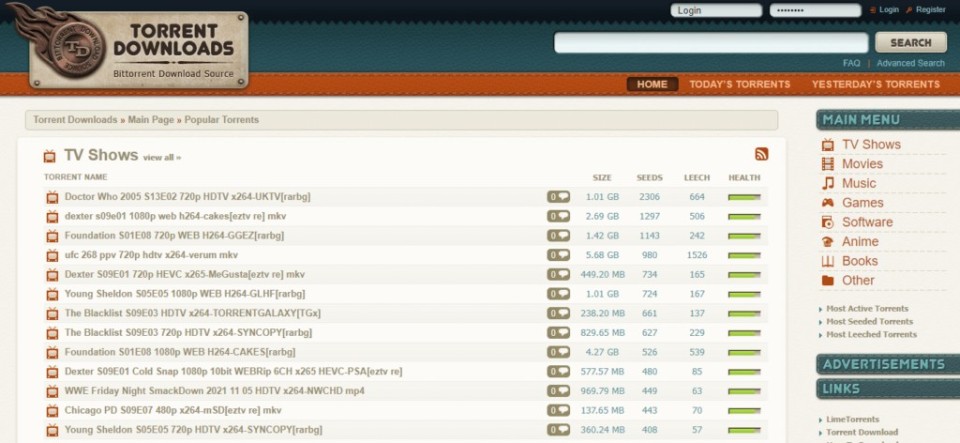The width and height of the screenshot is (960, 443).
Task: Click Main Page in the breadcrumb
Action: [151, 120]
